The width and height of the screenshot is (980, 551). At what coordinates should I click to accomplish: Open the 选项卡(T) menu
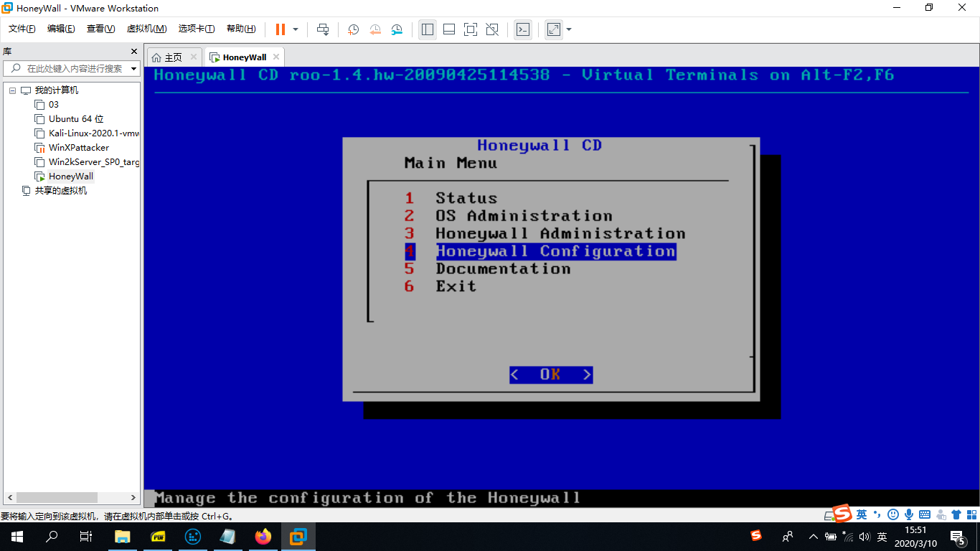[x=197, y=29]
